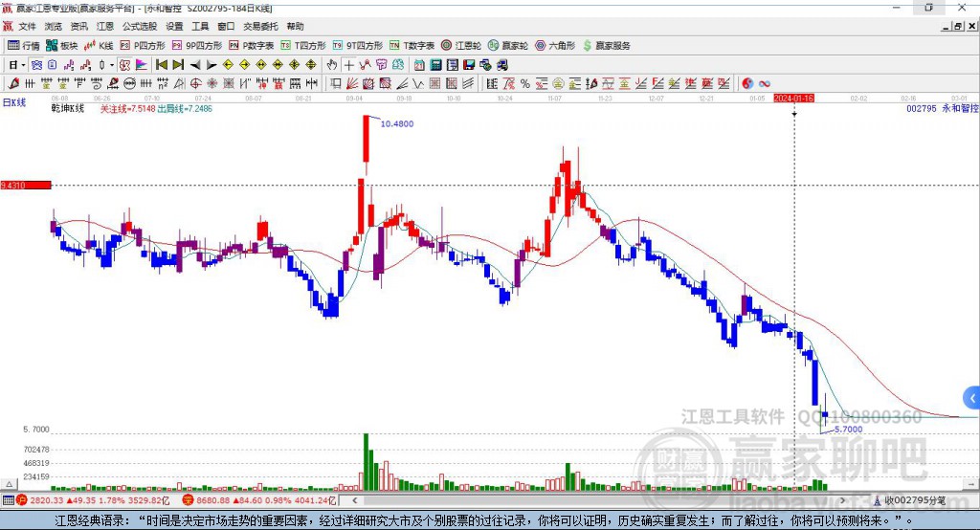Open the 公式选股 menu
The width and height of the screenshot is (980, 530).
pyautogui.click(x=140, y=26)
